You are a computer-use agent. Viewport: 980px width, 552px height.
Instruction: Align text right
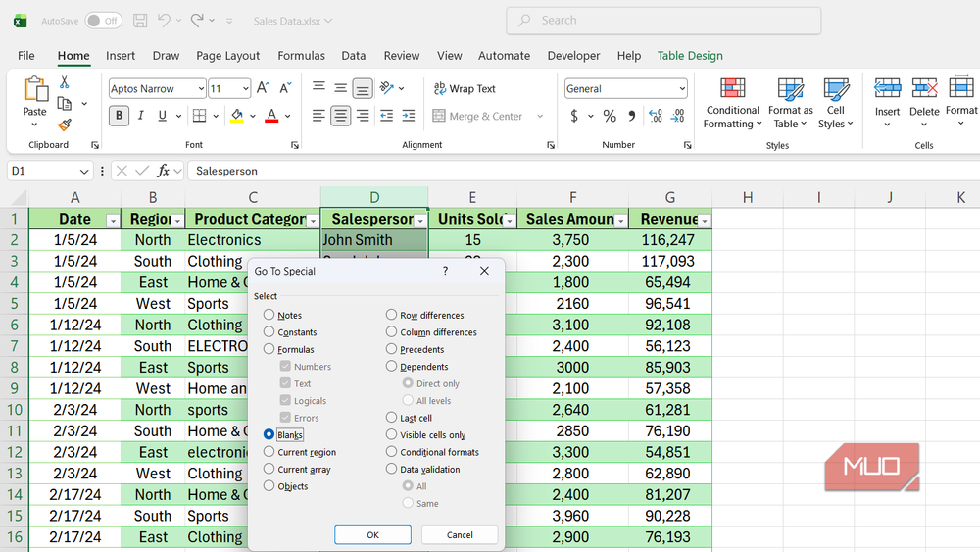[363, 116]
